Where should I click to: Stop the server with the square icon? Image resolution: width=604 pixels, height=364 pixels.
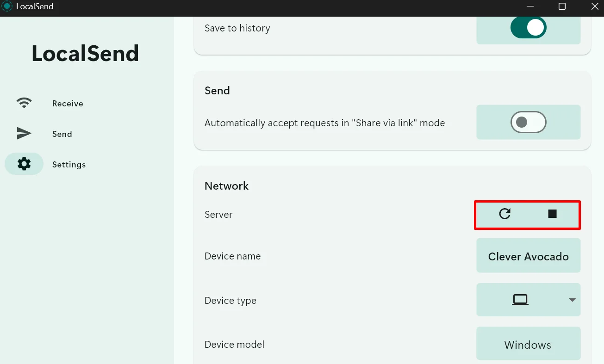click(552, 214)
